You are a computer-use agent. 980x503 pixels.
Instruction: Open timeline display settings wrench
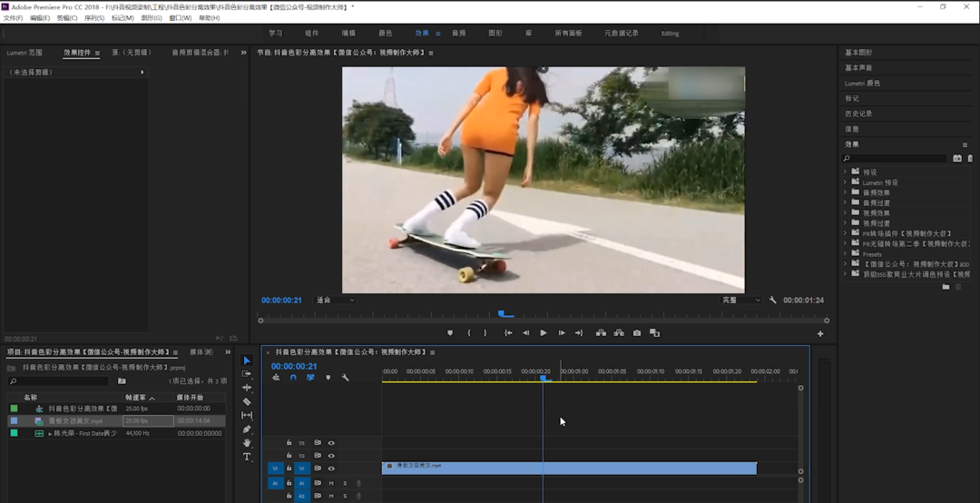click(x=345, y=378)
